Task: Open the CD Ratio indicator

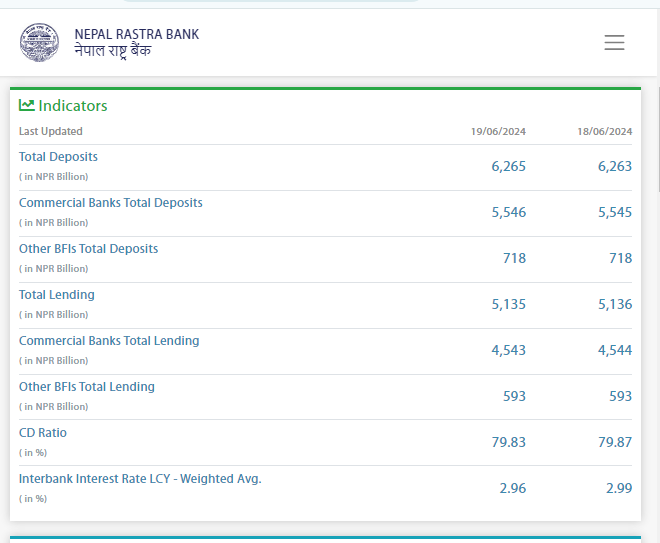Action: coord(43,433)
